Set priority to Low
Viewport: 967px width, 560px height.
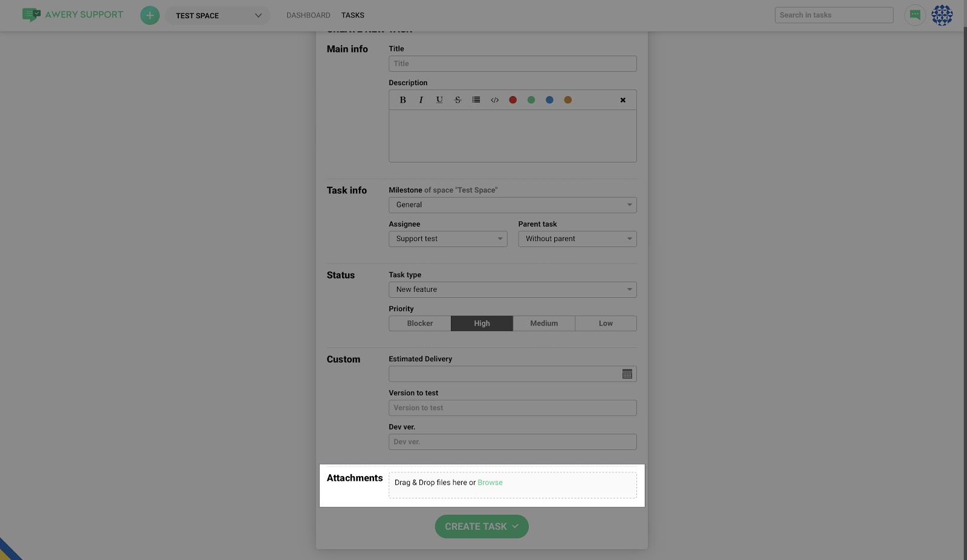coord(606,324)
